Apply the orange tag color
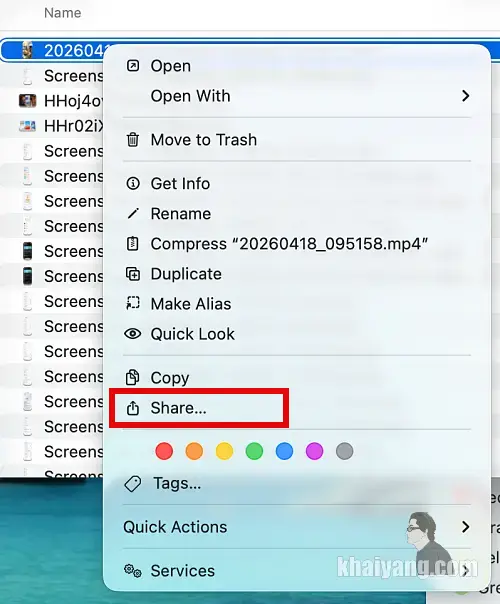500x604 pixels. [x=194, y=451]
